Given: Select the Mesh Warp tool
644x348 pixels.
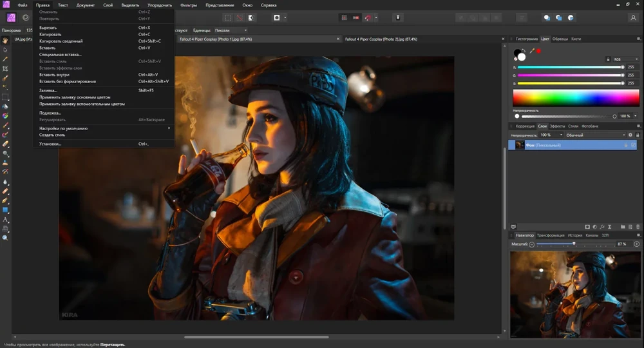Looking at the screenshot, I should [x=5, y=229].
